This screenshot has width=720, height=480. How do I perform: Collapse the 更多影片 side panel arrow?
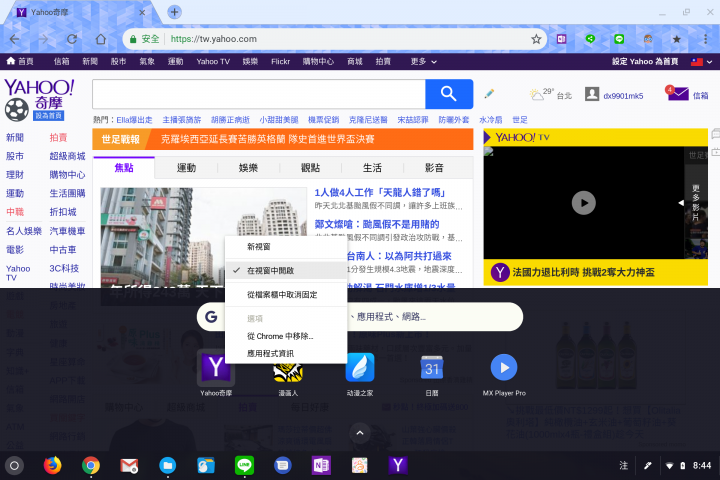(681, 203)
